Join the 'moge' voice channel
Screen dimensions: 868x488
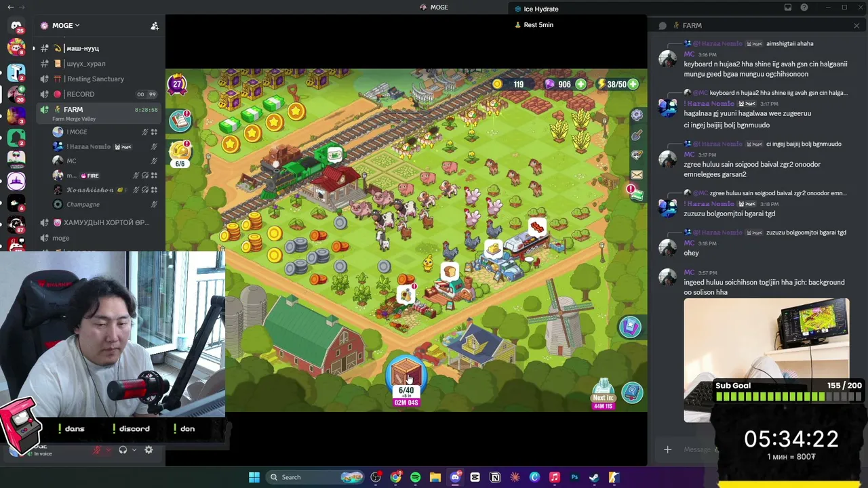click(60, 238)
